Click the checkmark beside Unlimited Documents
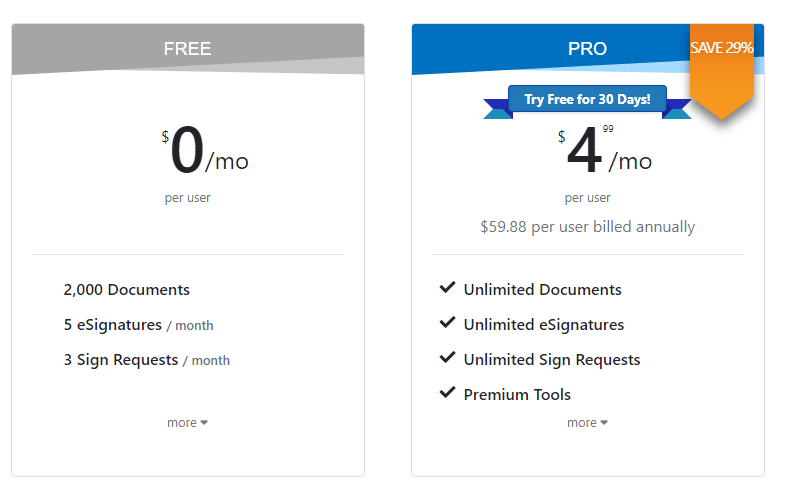 coord(447,289)
